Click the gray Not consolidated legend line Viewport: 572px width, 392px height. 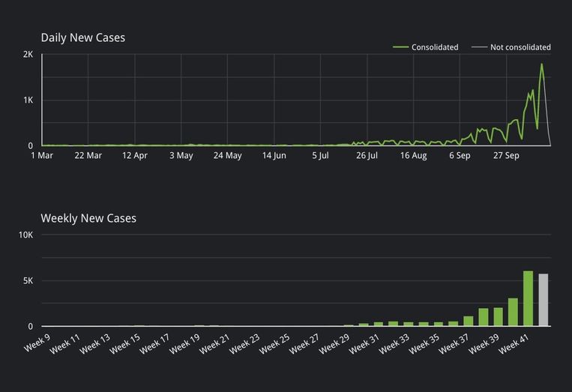[479, 47]
